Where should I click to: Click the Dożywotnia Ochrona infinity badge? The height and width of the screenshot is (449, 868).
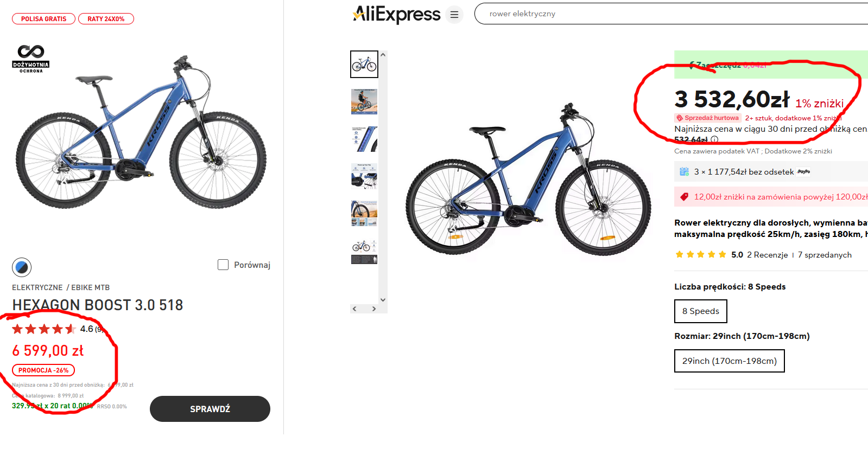[31, 59]
